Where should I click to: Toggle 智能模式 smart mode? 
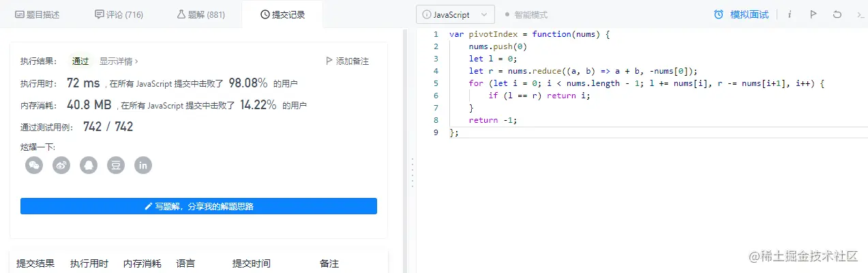pyautogui.click(x=526, y=14)
